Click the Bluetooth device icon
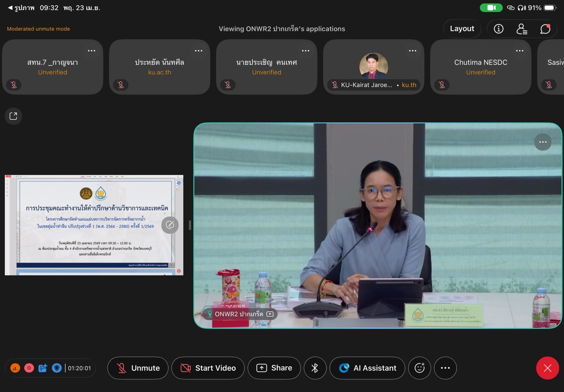The height and width of the screenshot is (392, 564). 315,368
